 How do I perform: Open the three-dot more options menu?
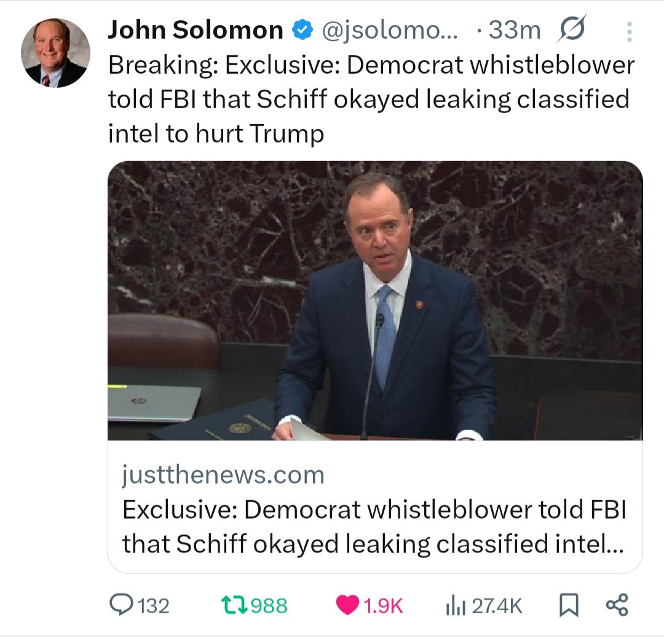tap(628, 31)
